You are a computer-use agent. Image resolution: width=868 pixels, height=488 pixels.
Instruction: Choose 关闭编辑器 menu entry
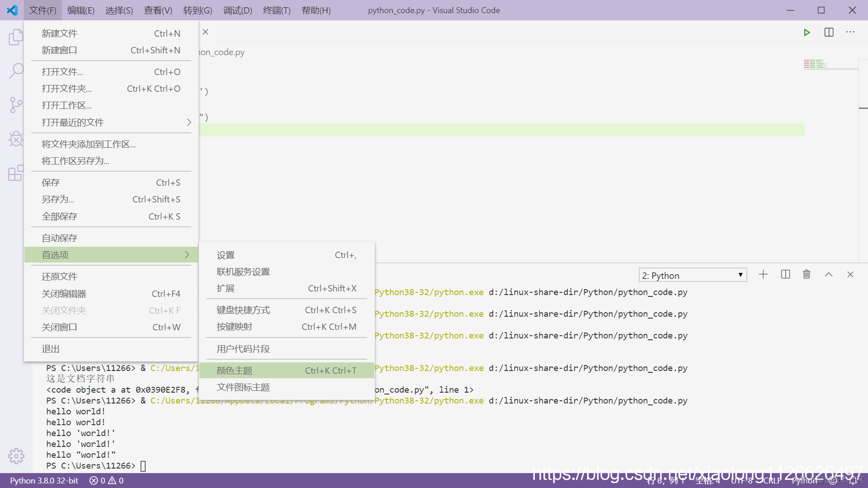point(111,294)
